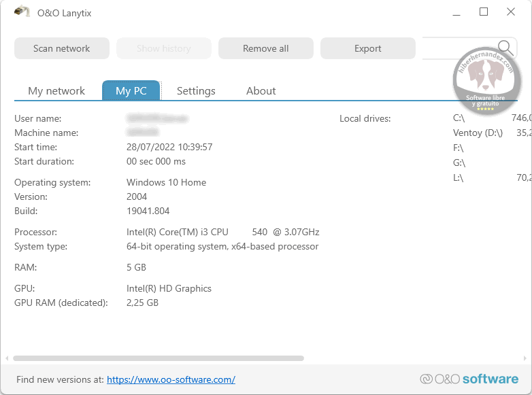Click the scrollbar left arrow

pos(7,358)
